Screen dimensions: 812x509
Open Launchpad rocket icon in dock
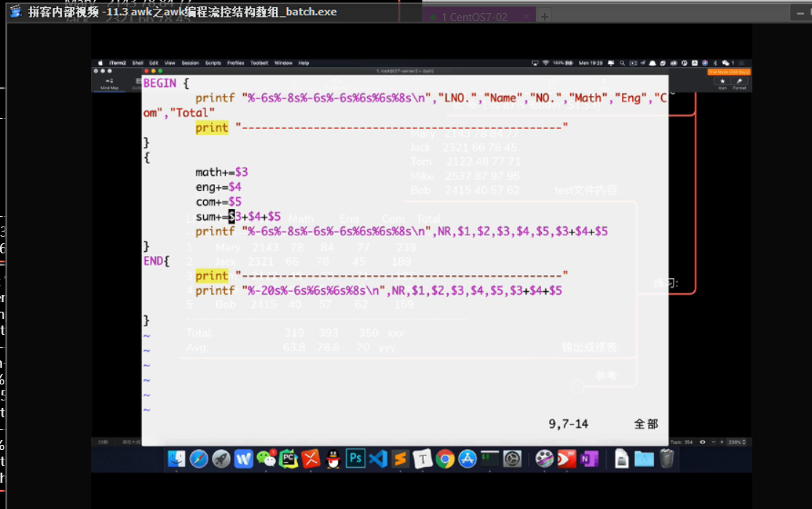point(221,459)
